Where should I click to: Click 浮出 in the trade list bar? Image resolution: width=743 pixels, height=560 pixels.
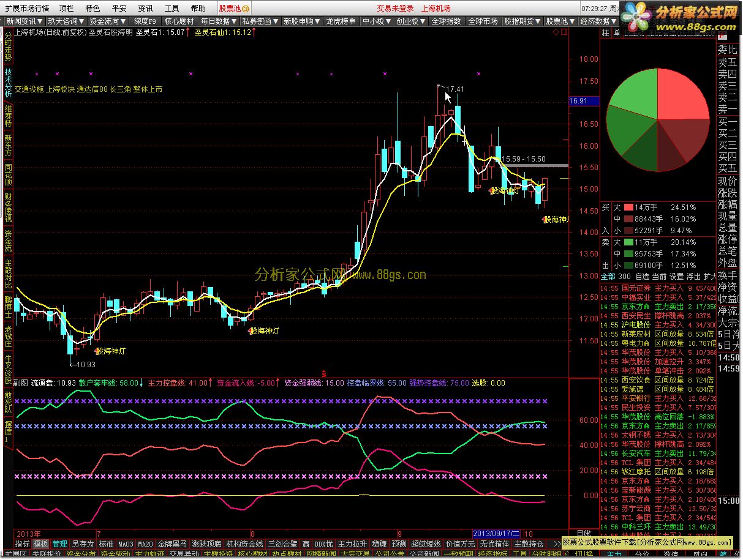coord(693,276)
